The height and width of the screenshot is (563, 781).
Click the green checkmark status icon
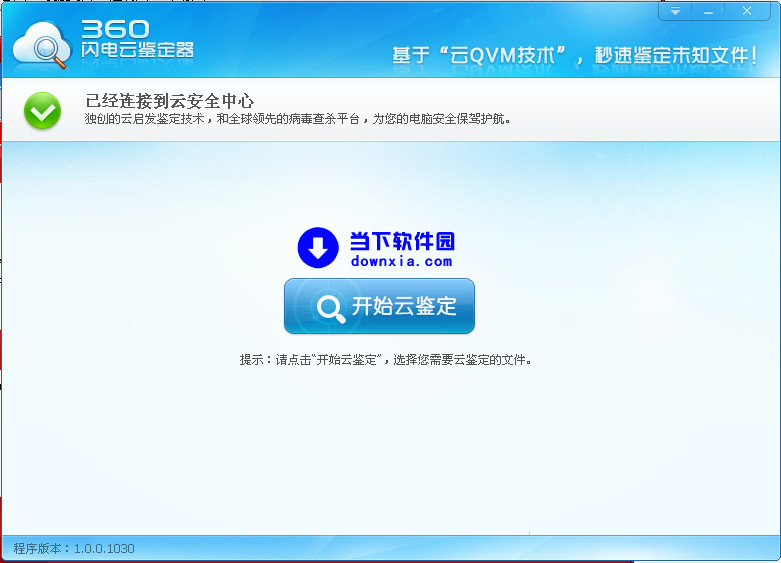[42, 111]
